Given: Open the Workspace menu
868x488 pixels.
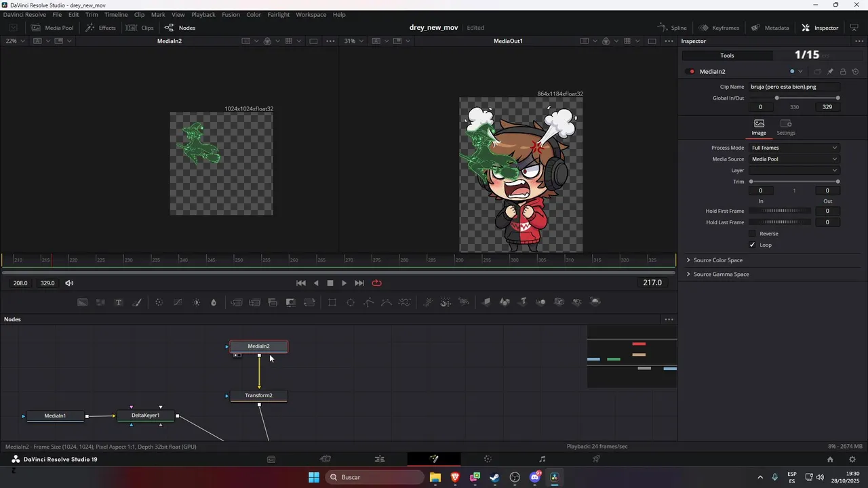Looking at the screenshot, I should pos(311,14).
